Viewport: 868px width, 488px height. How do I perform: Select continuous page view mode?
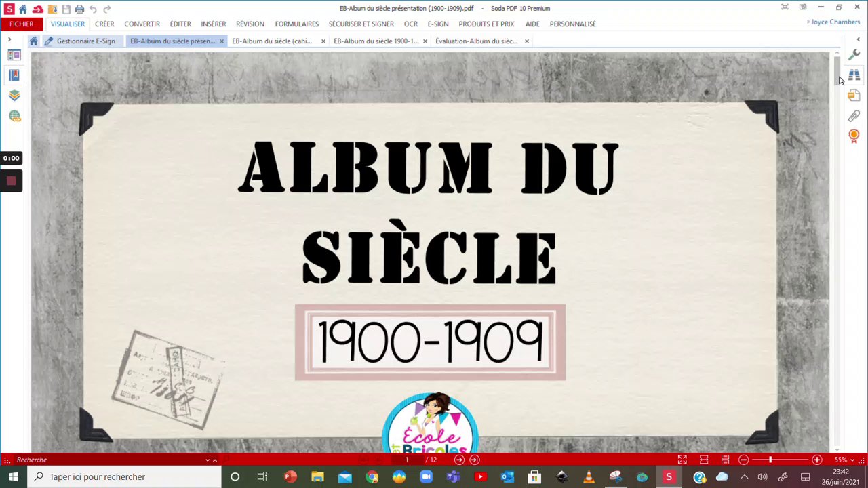pos(725,460)
